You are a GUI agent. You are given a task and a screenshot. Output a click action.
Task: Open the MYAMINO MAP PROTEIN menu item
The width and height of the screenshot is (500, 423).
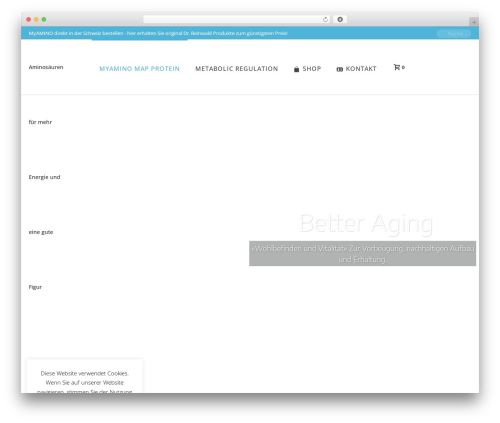pyautogui.click(x=139, y=69)
